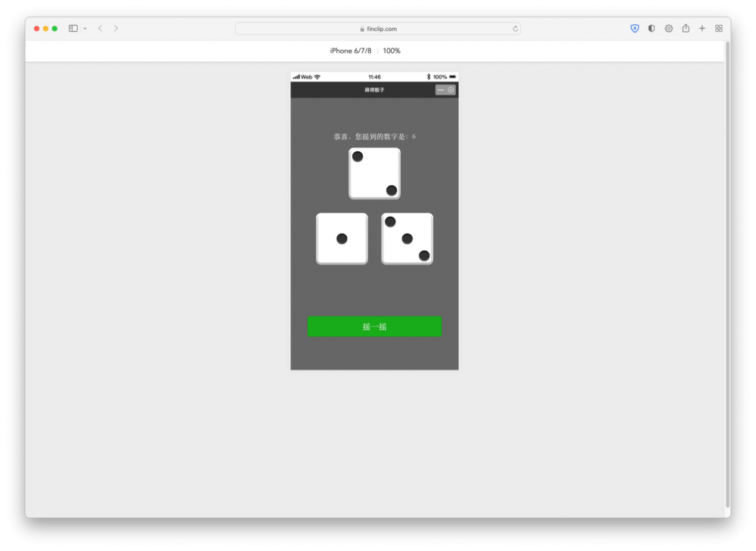Click the top die showing two dots

click(374, 174)
